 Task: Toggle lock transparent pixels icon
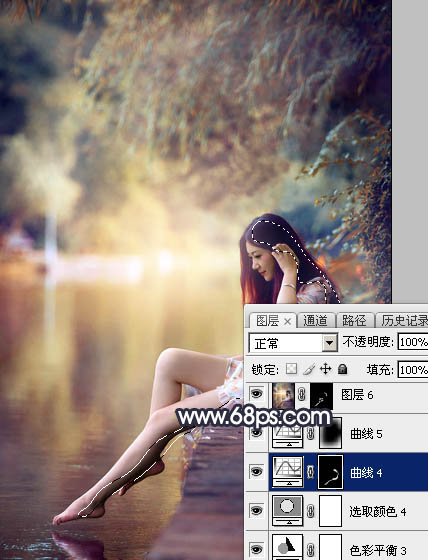(291, 369)
